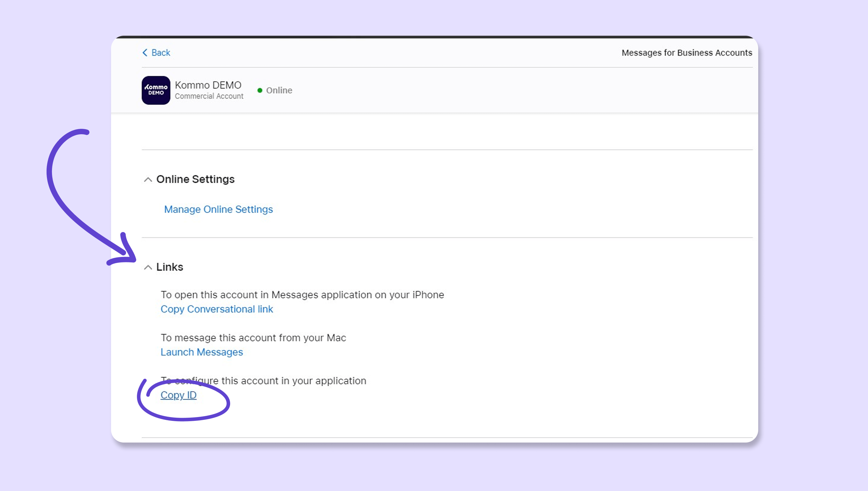Click Copy Conversational link
The height and width of the screenshot is (491, 868).
(x=217, y=309)
